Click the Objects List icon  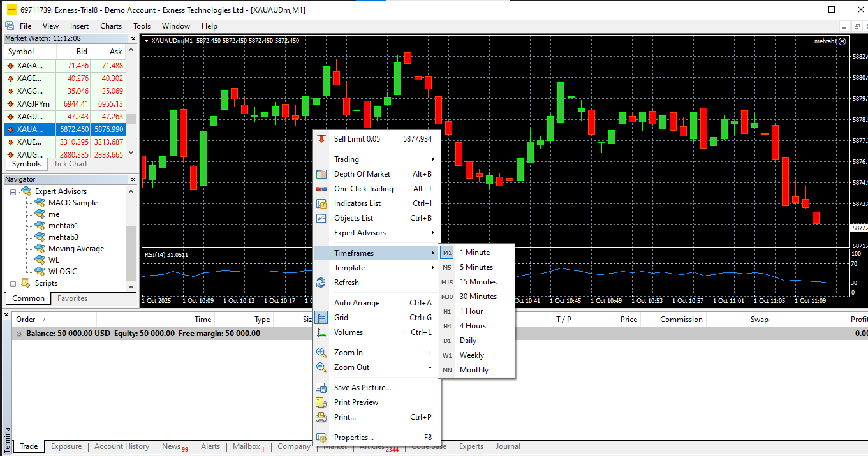pyautogui.click(x=321, y=218)
